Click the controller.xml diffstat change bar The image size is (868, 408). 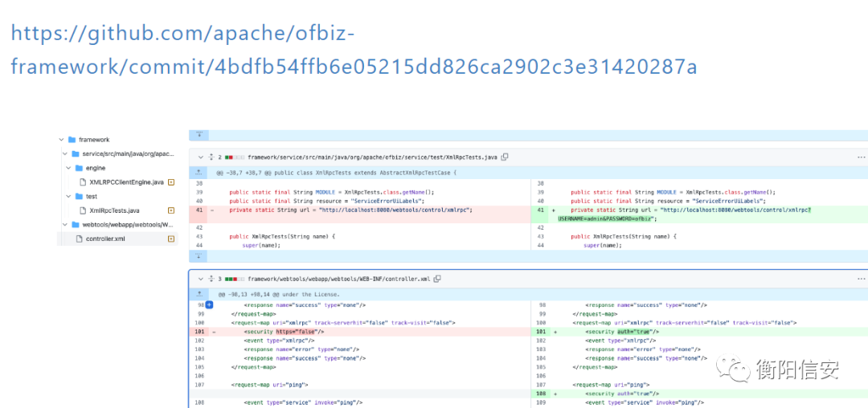[x=234, y=279]
